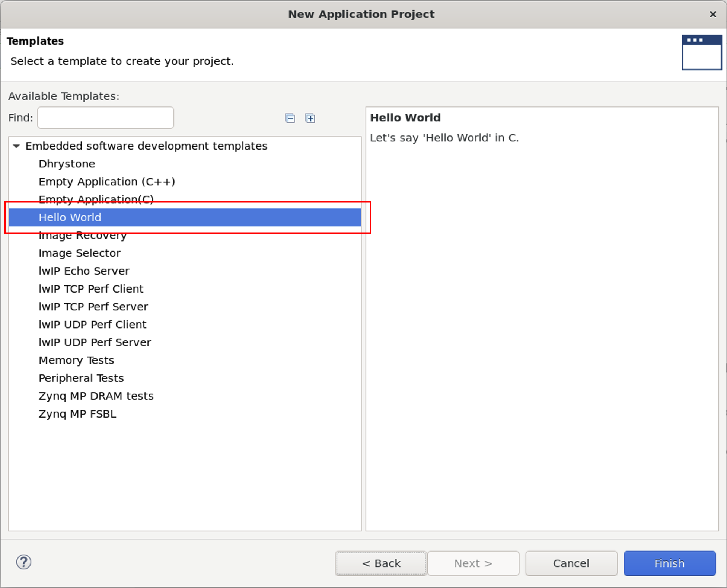The image size is (727, 588).
Task: Select the Dhrystone template
Action: click(67, 164)
